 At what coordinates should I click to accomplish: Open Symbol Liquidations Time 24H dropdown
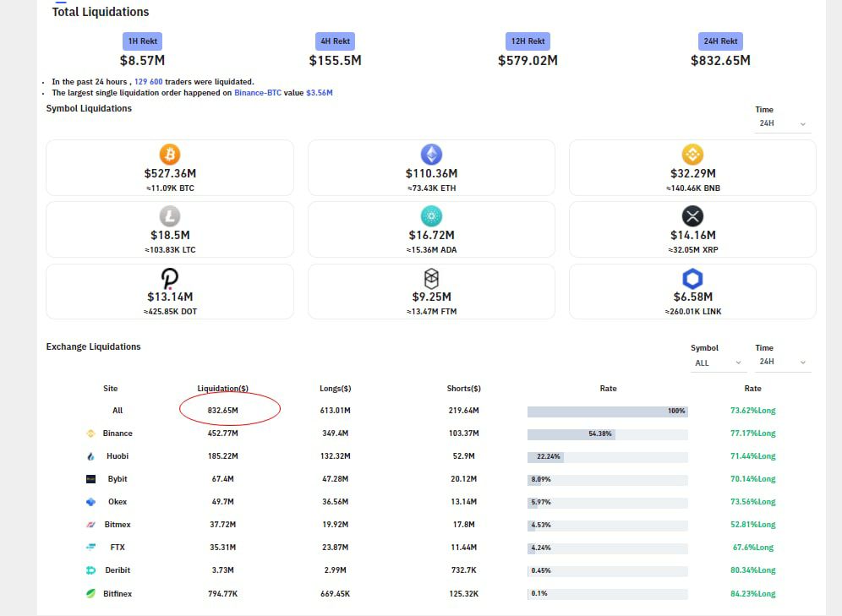click(782, 123)
